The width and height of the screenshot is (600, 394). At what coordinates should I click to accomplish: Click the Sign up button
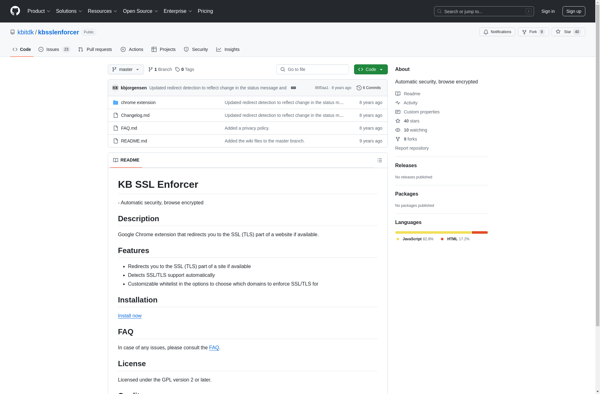point(574,11)
